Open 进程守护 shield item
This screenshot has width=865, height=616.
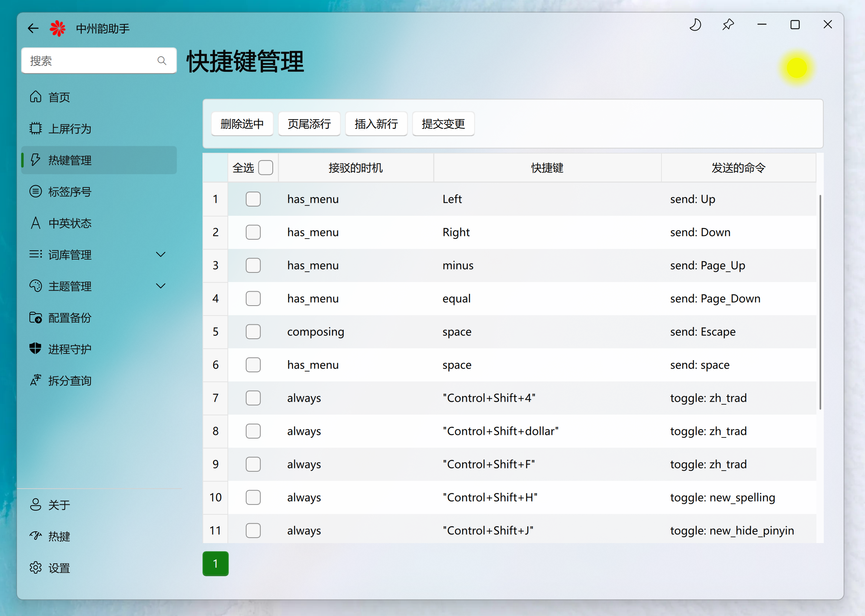click(70, 349)
